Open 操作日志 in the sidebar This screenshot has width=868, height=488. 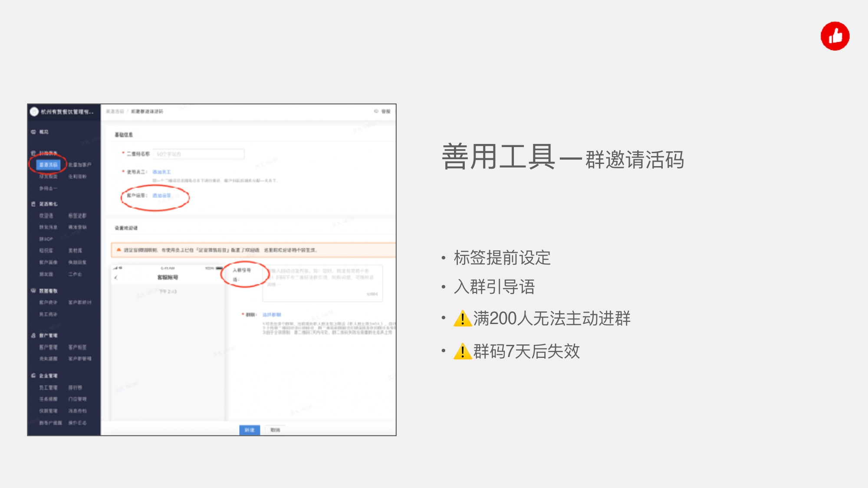click(77, 422)
